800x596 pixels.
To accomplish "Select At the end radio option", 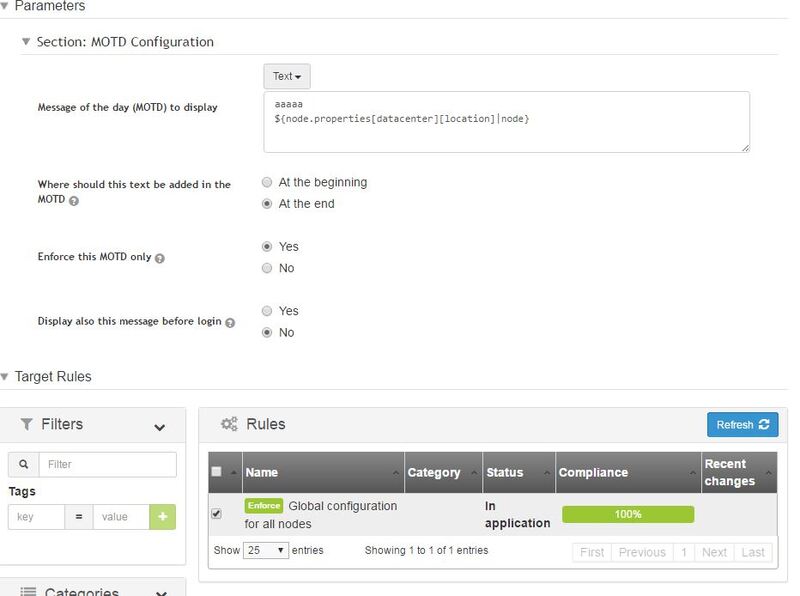I will pyautogui.click(x=267, y=204).
